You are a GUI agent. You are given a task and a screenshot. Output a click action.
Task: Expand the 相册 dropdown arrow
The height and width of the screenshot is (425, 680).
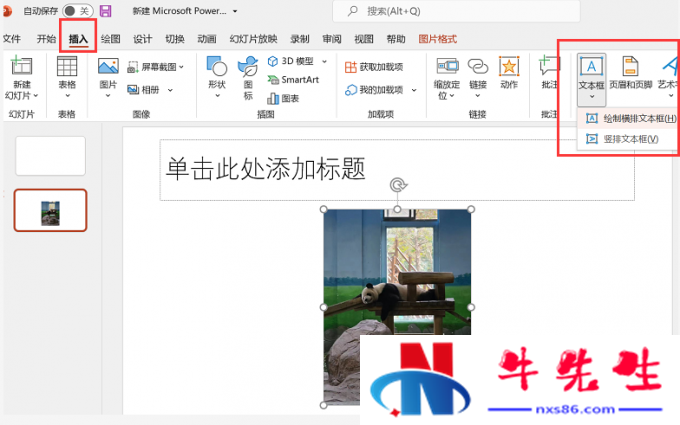(170, 90)
